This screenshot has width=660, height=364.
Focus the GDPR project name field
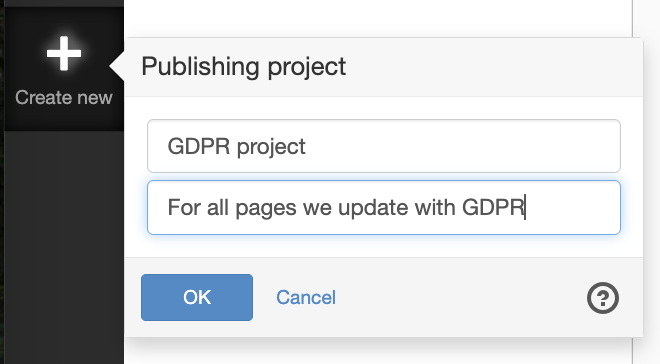tap(384, 146)
